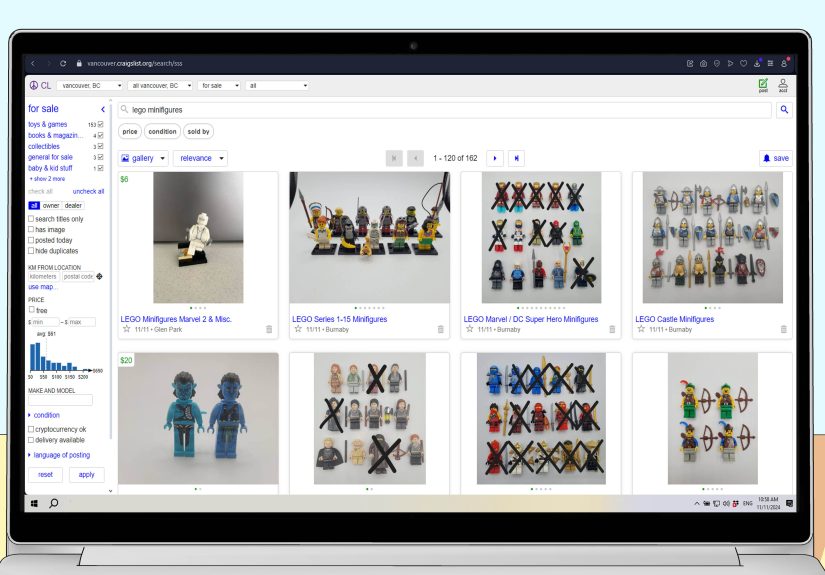The height and width of the screenshot is (575, 825).
Task: Uncheck the toys & games category
Action: (100, 124)
